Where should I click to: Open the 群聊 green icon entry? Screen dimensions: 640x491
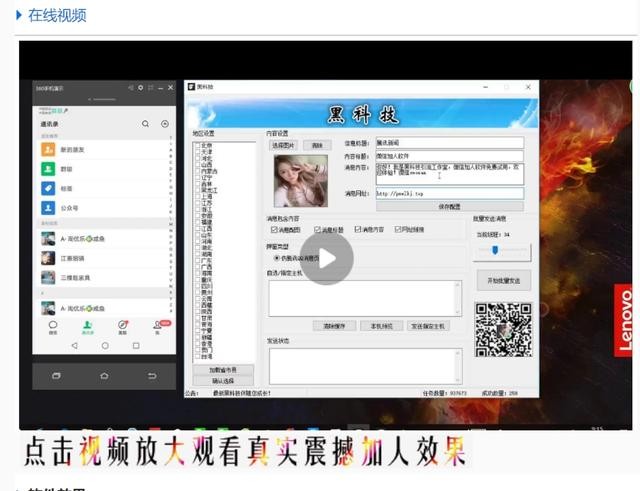click(x=48, y=168)
